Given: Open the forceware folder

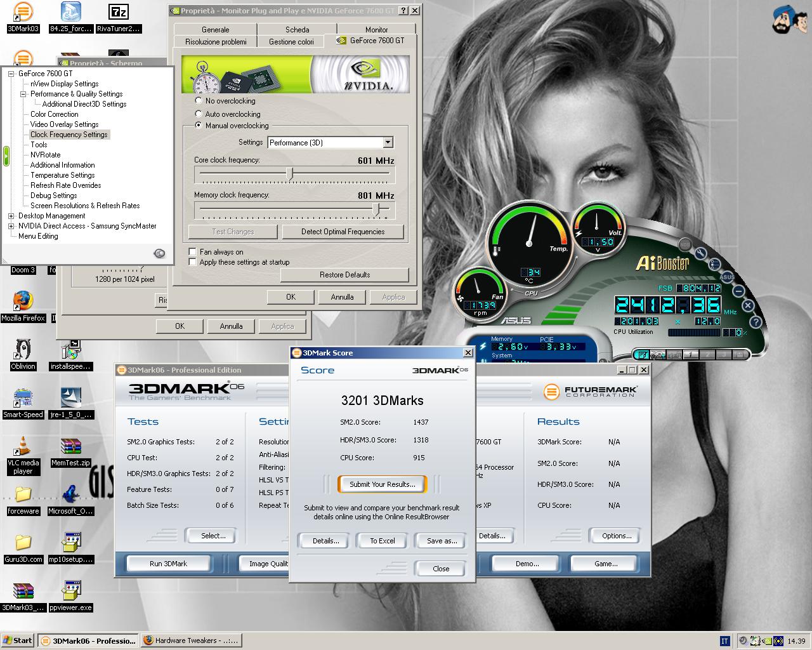Looking at the screenshot, I should pos(23,500).
